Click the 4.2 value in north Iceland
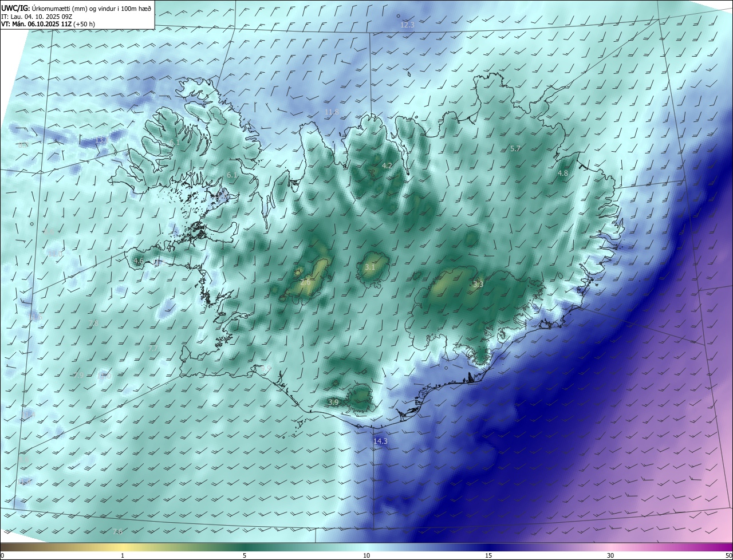 point(387,166)
